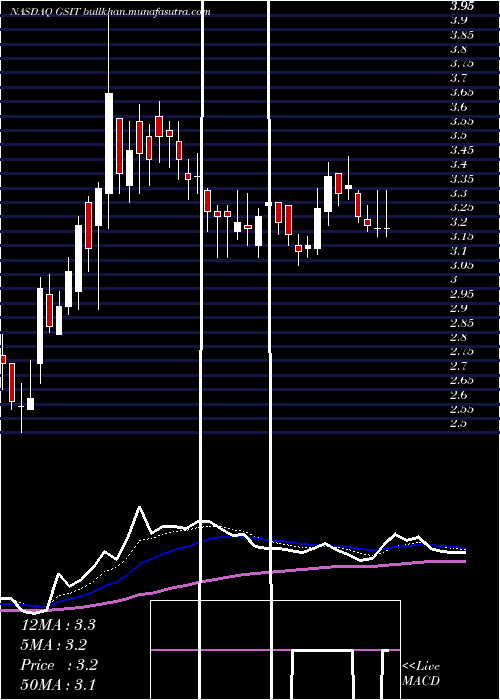Click the 3.4 price axis label
500x700 pixels.
click(459, 164)
